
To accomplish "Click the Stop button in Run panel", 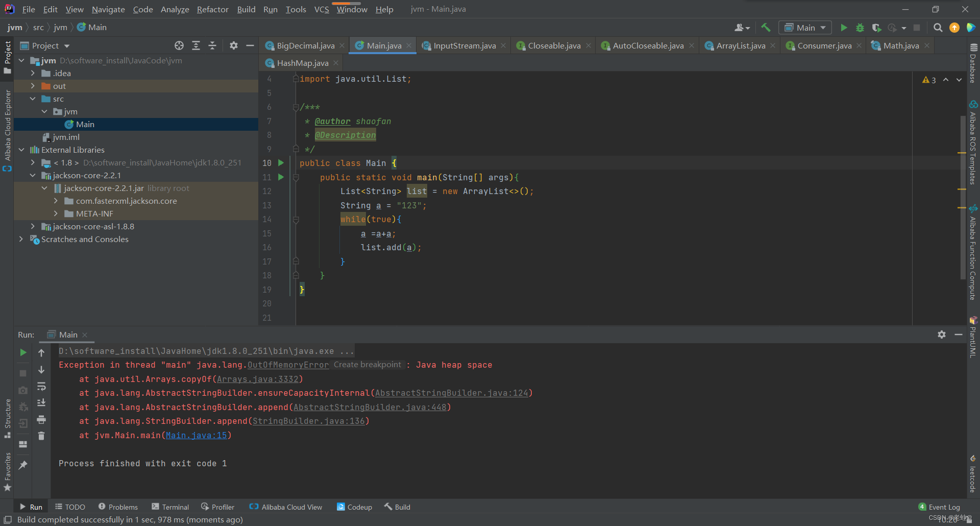I will [x=23, y=373].
